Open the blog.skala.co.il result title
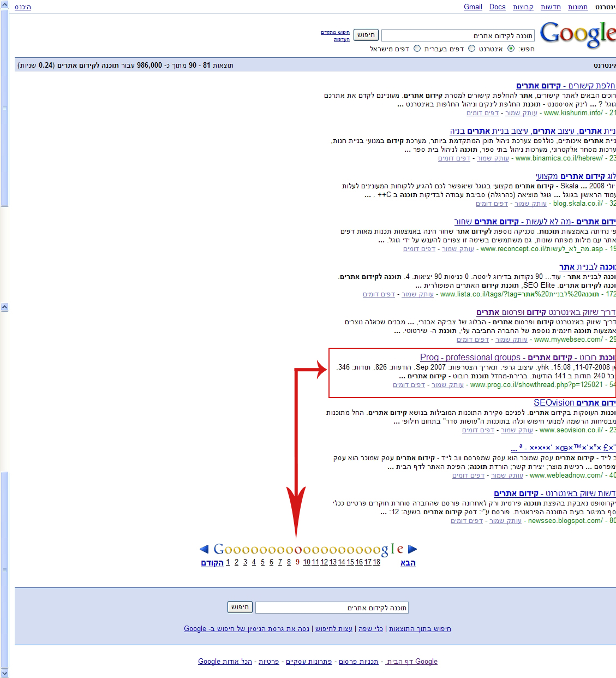616x678 pixels. pyautogui.click(x=576, y=176)
